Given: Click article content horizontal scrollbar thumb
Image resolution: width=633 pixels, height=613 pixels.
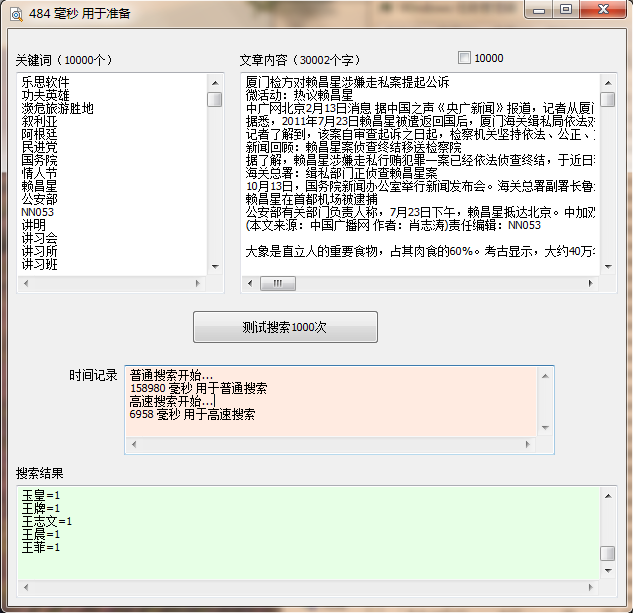Looking at the screenshot, I should [x=271, y=284].
